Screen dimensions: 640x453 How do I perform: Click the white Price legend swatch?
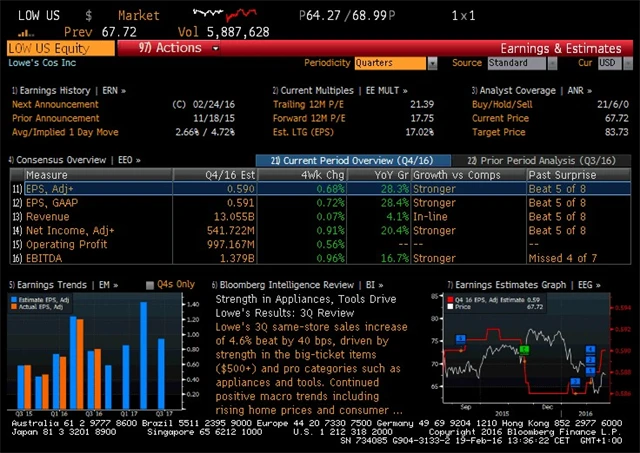point(450,306)
